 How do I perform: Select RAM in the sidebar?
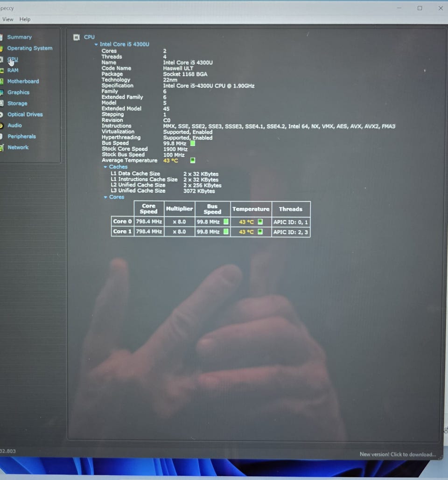pyautogui.click(x=13, y=70)
